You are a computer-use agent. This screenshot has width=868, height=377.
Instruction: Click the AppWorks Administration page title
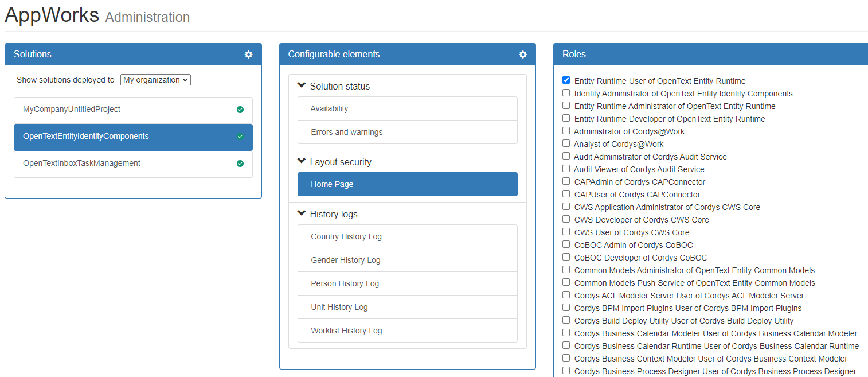[97, 15]
